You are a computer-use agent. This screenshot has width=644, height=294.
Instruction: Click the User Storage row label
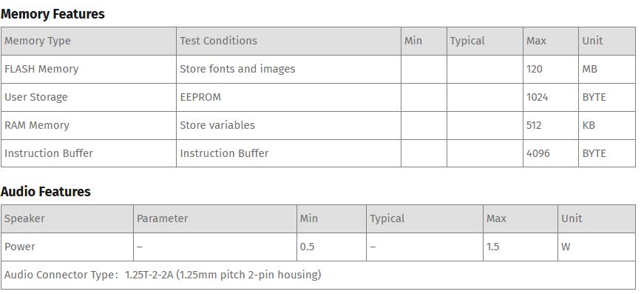click(36, 98)
